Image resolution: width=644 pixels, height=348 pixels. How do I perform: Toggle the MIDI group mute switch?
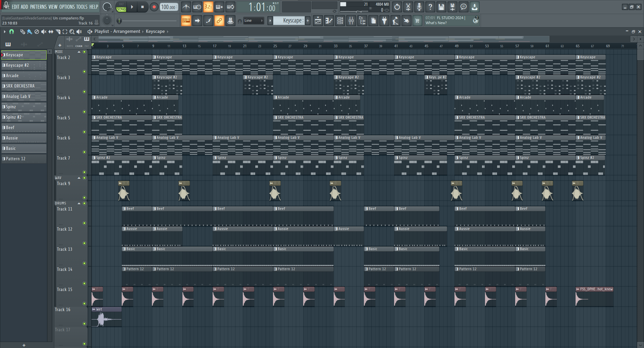click(84, 52)
